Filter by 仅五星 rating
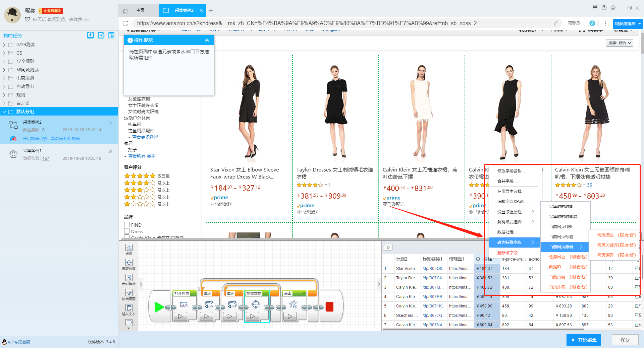This screenshot has height=348, width=644. coord(147,176)
